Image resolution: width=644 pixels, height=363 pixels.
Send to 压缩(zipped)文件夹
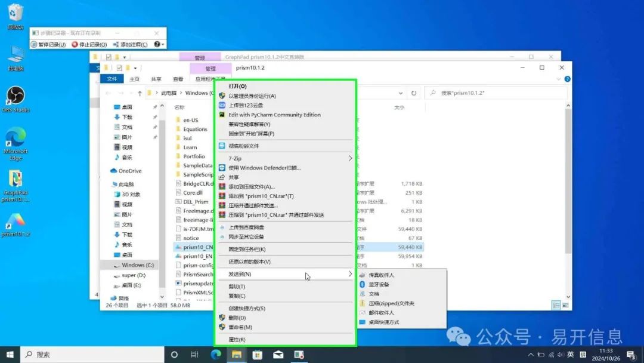pos(402,303)
